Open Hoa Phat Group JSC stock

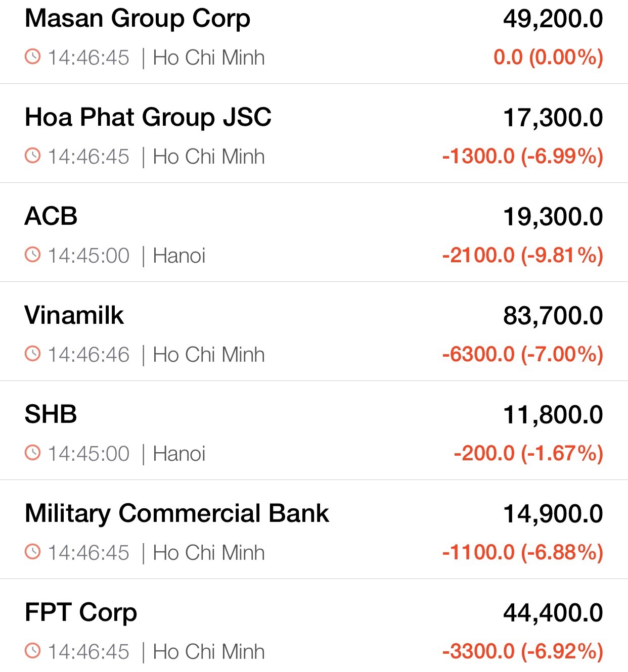tap(148, 117)
